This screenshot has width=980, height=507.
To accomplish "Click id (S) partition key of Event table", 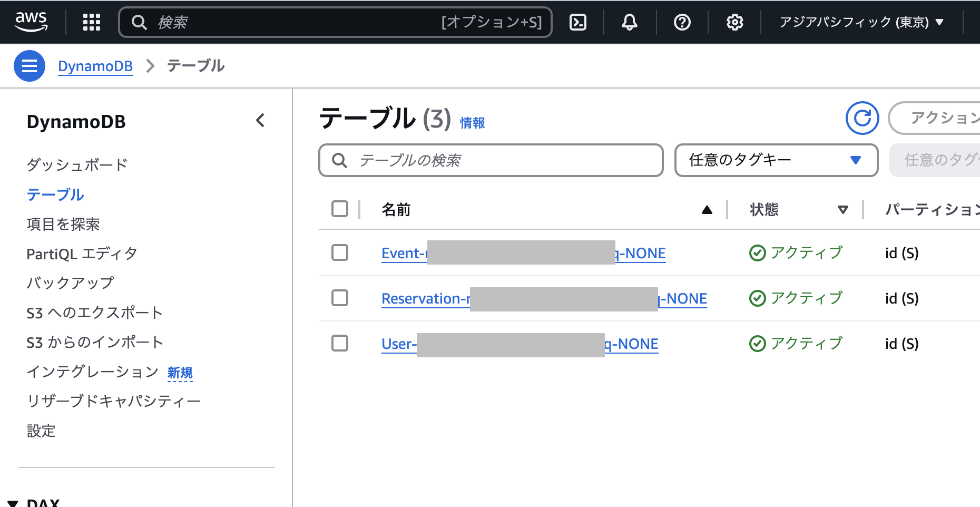I will pos(902,253).
